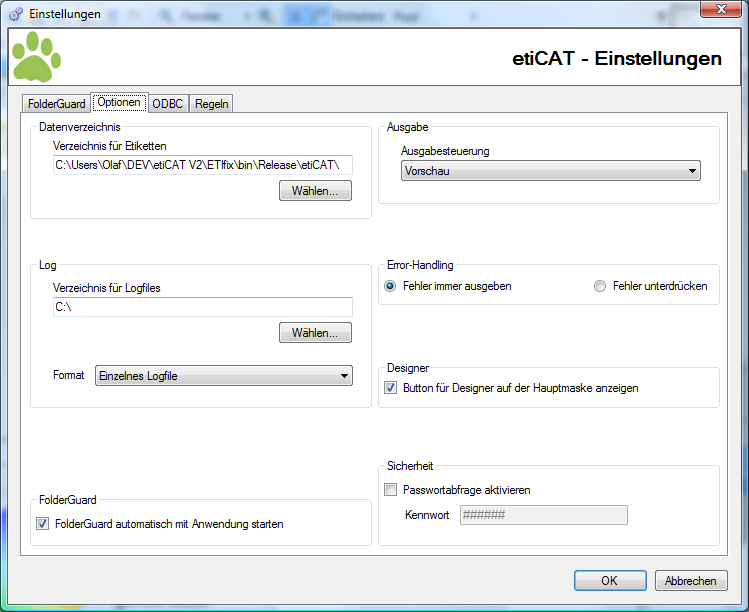Close the Einstellungen dialog window
Screen dimensions: 749x612
721,9
